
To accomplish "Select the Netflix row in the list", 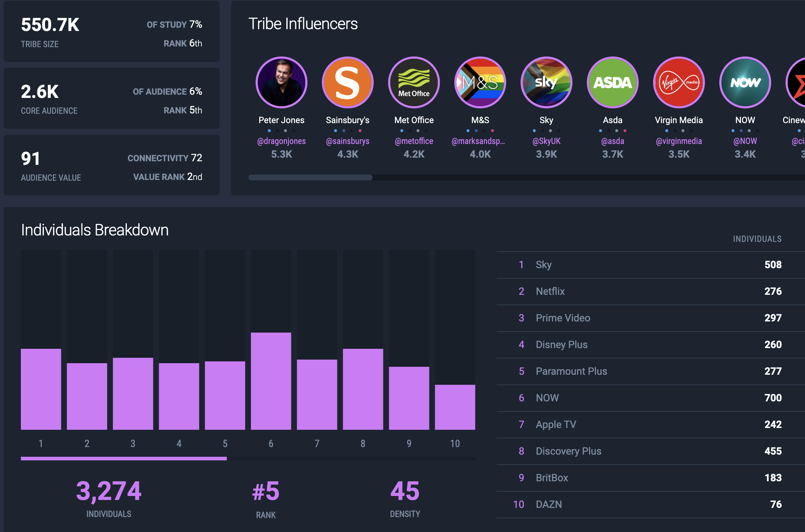I will 651,292.
